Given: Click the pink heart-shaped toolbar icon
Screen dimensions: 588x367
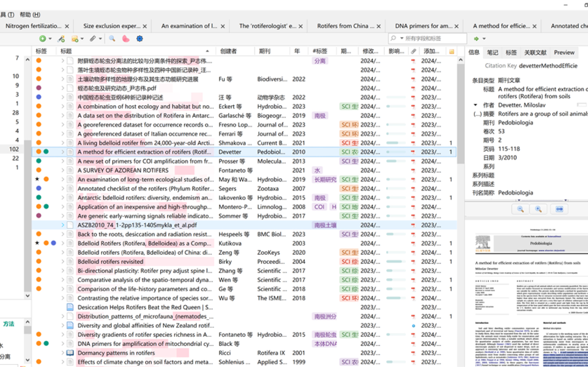Looking at the screenshot, I should pos(126,39).
